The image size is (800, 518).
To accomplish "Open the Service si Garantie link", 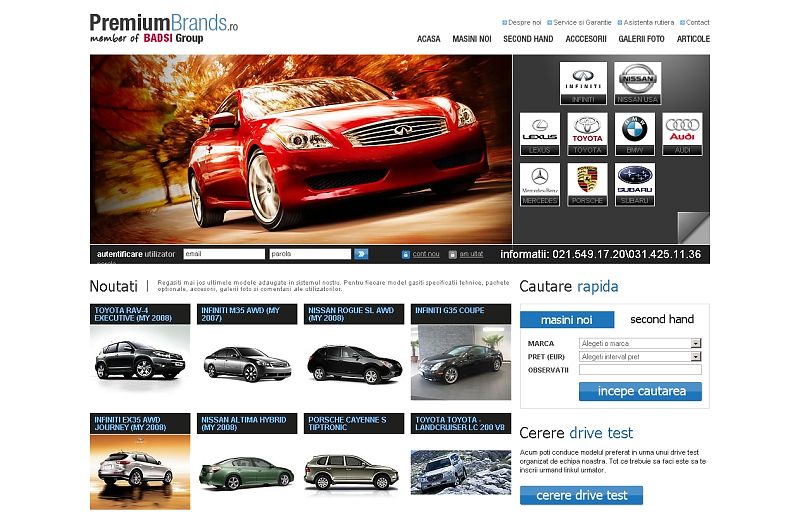I will [x=582, y=22].
